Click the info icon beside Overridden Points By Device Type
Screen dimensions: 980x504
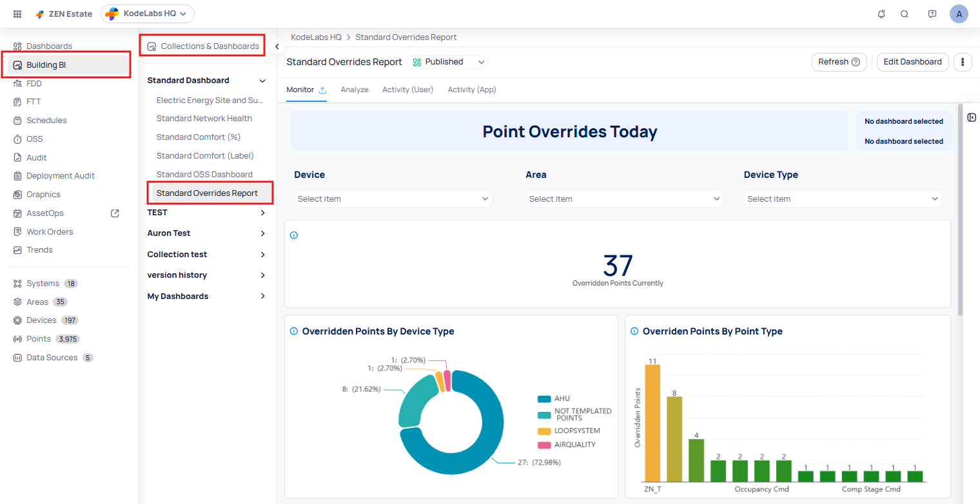pos(294,331)
